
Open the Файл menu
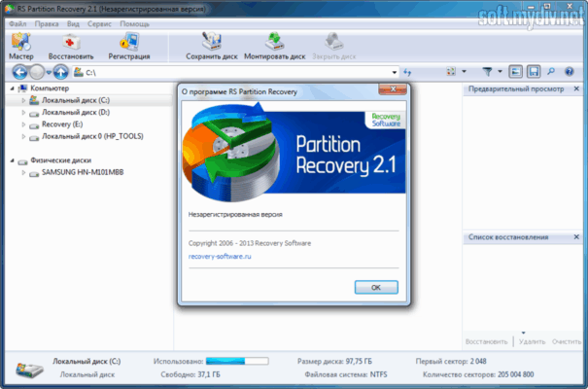pyautogui.click(x=17, y=24)
